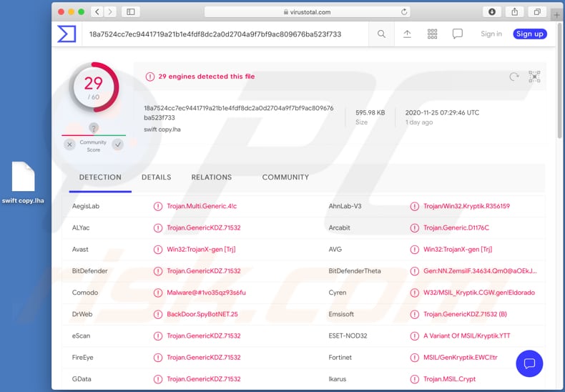Click the Ikarus engine name
This screenshot has height=392, width=565.
(338, 379)
